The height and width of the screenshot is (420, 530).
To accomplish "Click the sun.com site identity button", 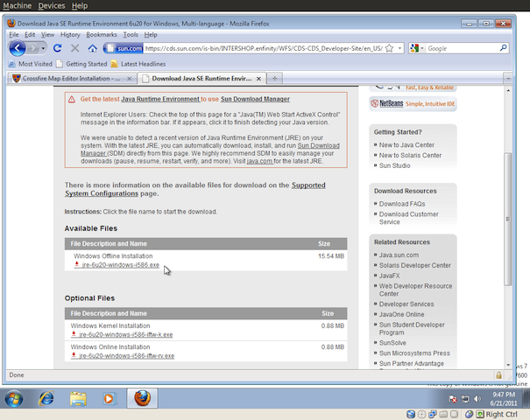I will (x=123, y=49).
